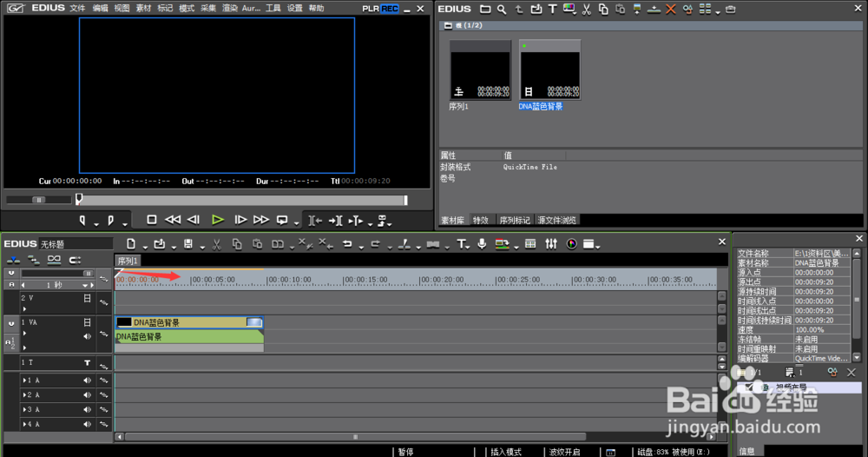Toggle the REC recorder mode button

(390, 9)
